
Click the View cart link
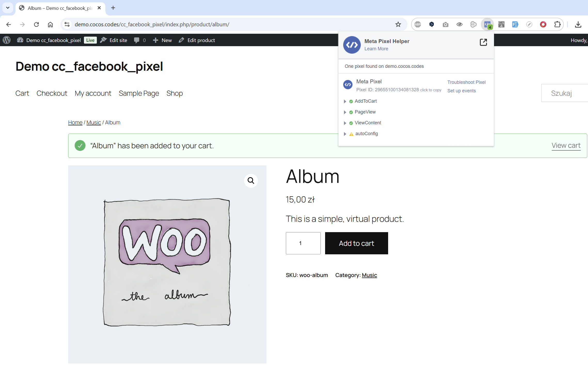566,145
